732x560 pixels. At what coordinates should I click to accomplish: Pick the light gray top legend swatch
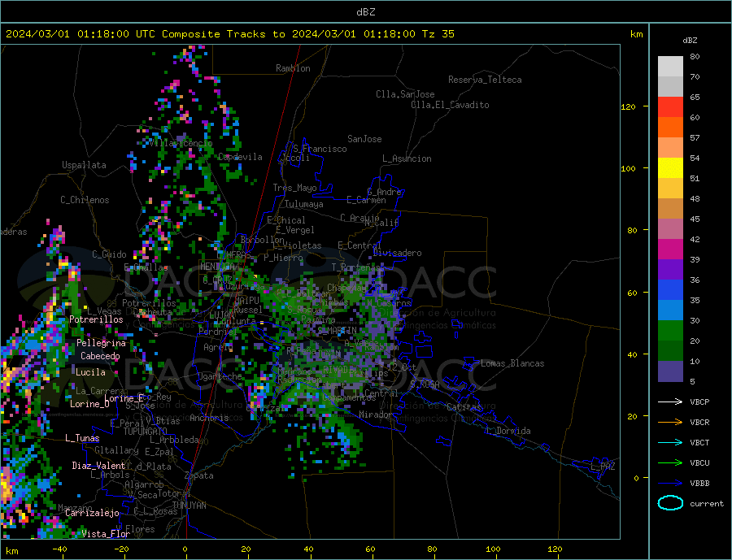(670, 67)
